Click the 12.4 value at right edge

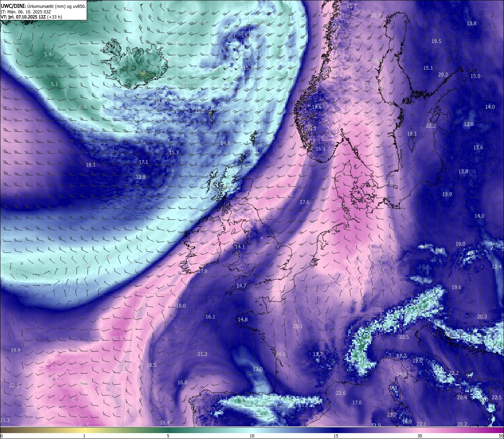[x=497, y=267]
